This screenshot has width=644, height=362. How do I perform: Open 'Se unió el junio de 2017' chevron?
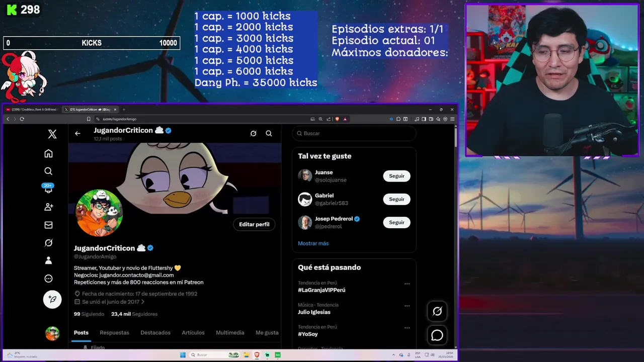143,302
